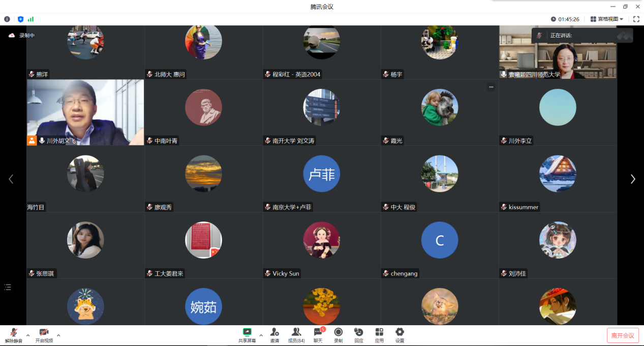Click the list icon on left sidebar
Screen dimensions: 644x346
click(x=8, y=287)
